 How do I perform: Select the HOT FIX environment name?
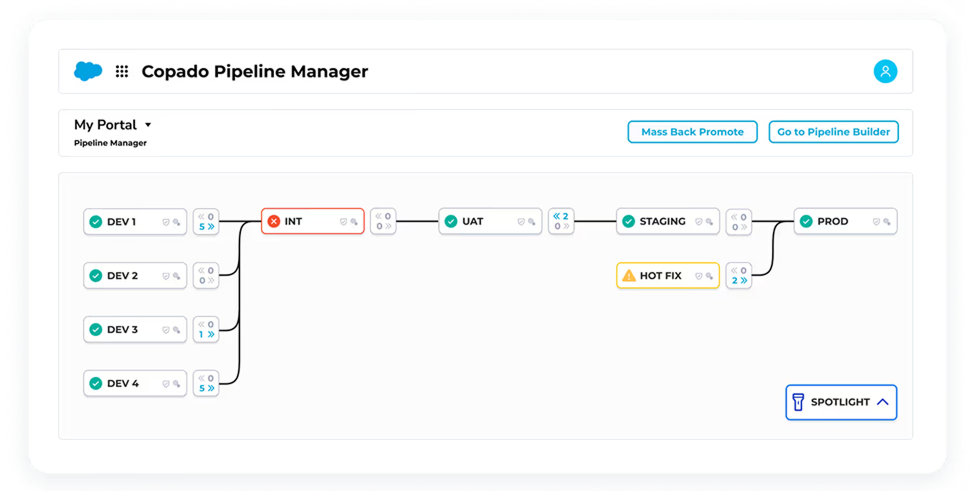(660, 276)
